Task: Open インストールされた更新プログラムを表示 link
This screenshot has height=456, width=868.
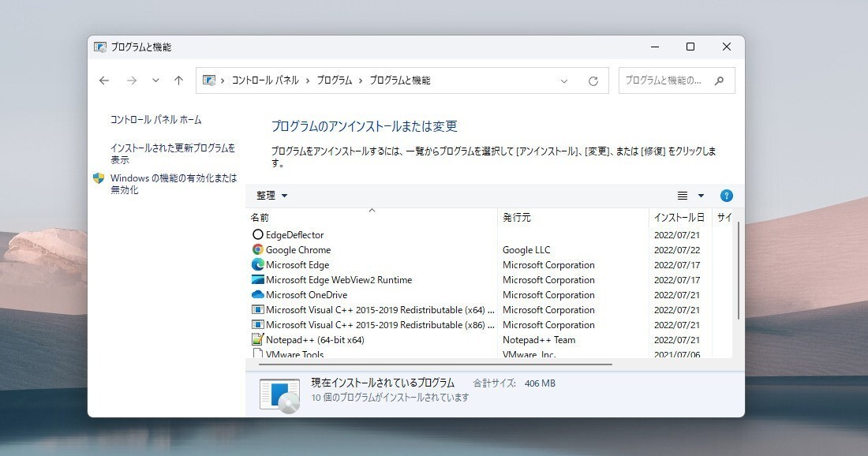Action: 173,154
